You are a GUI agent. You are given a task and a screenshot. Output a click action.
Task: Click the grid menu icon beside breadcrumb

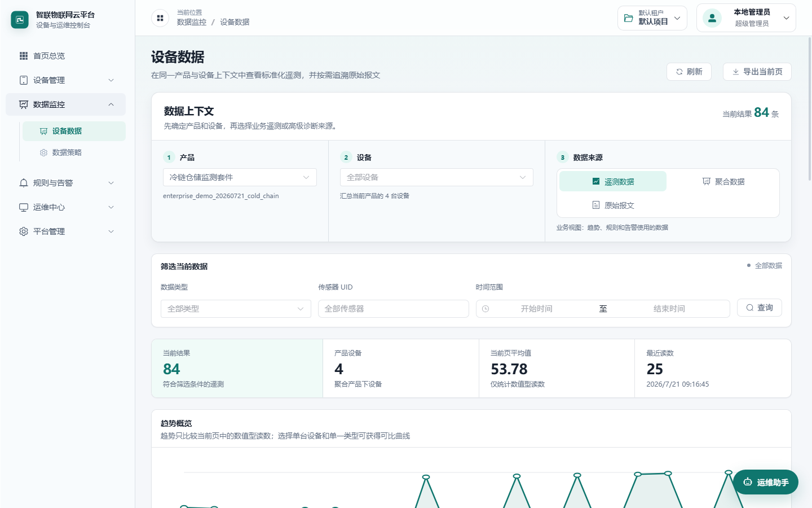160,18
